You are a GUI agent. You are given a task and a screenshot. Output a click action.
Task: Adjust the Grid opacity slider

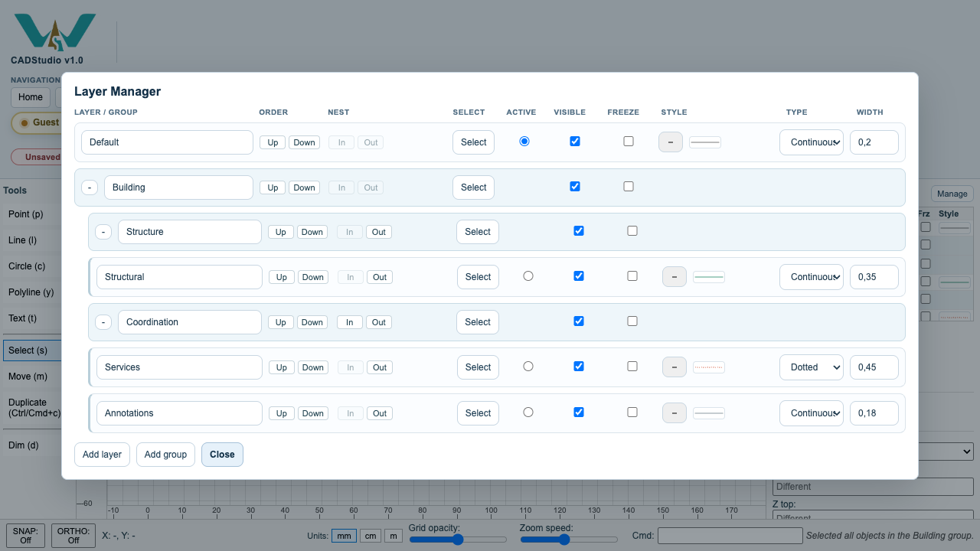click(x=458, y=540)
